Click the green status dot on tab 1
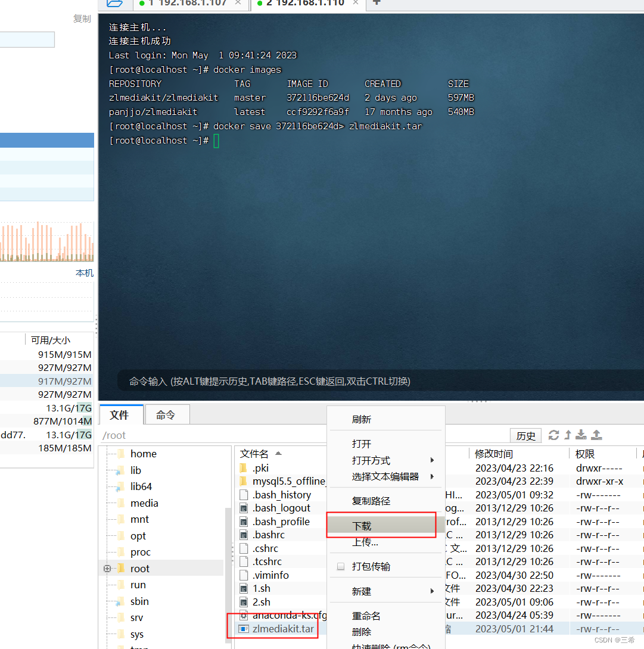 (x=141, y=4)
